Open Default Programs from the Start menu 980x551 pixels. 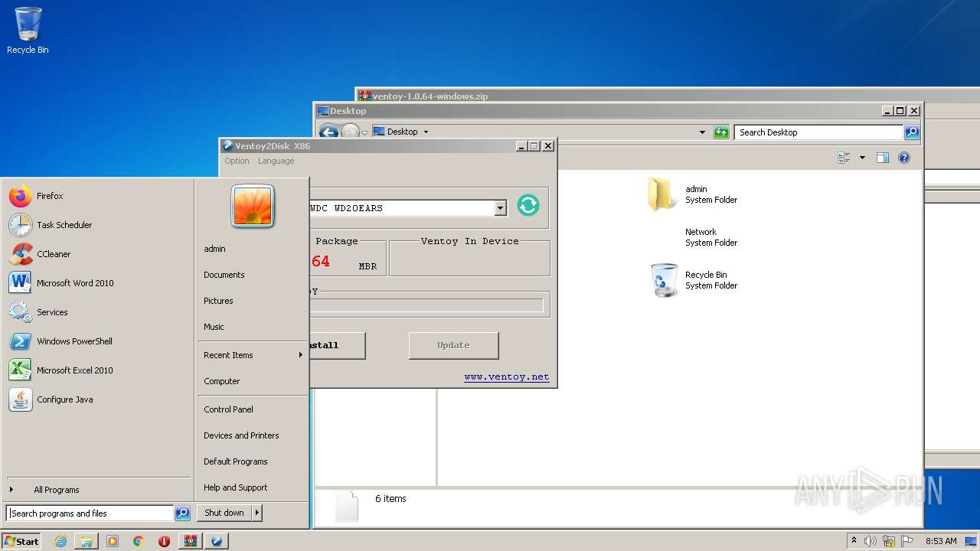(x=253, y=461)
